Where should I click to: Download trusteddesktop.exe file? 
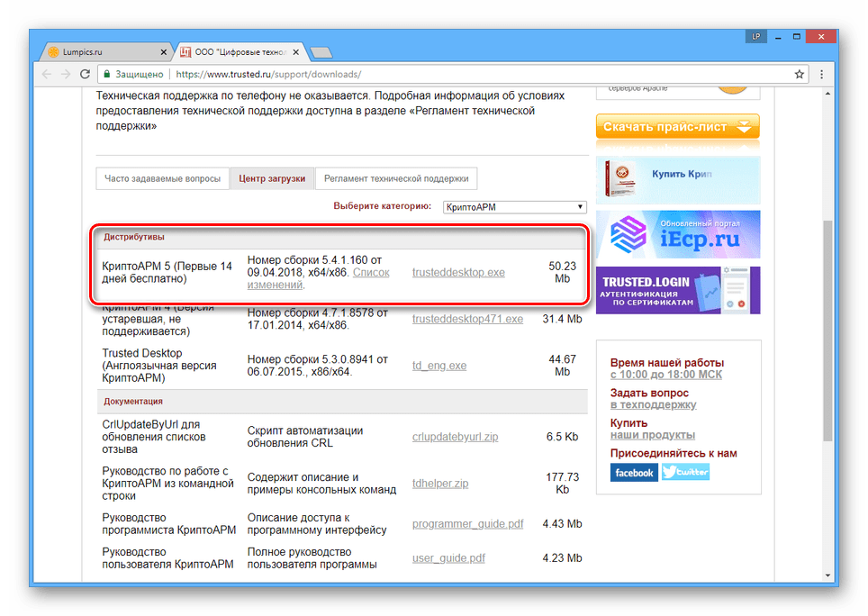click(x=458, y=272)
